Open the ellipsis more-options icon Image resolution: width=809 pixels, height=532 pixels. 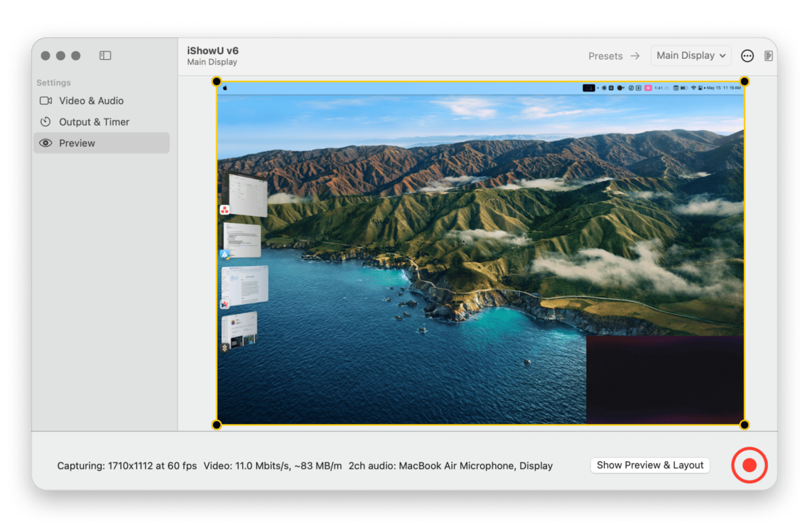click(x=747, y=55)
